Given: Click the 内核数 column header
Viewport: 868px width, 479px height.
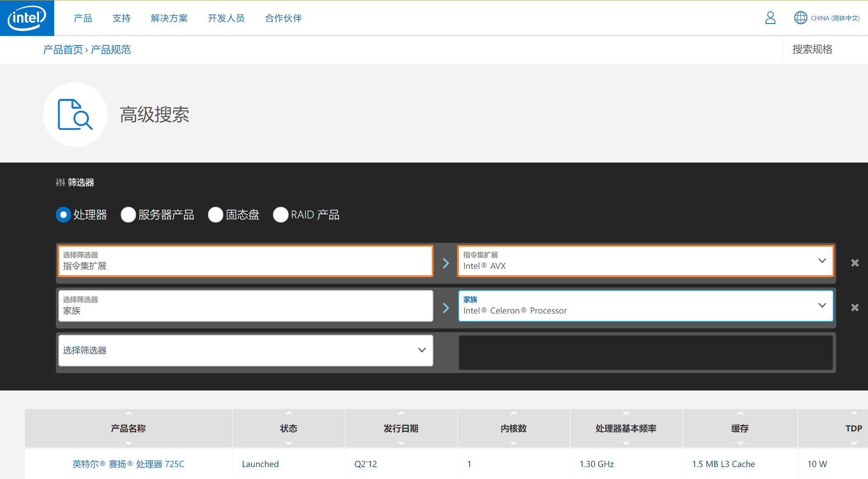Looking at the screenshot, I should pos(514,428).
